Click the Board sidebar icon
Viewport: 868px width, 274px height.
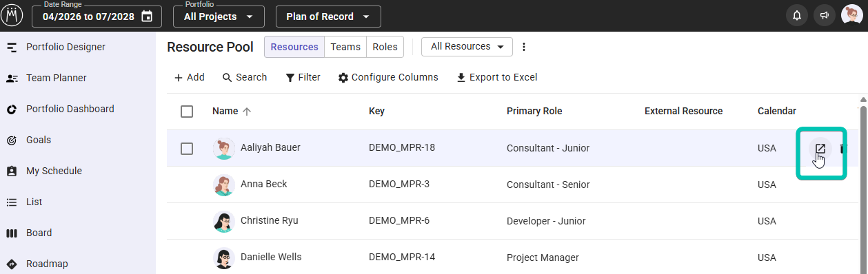click(x=12, y=233)
